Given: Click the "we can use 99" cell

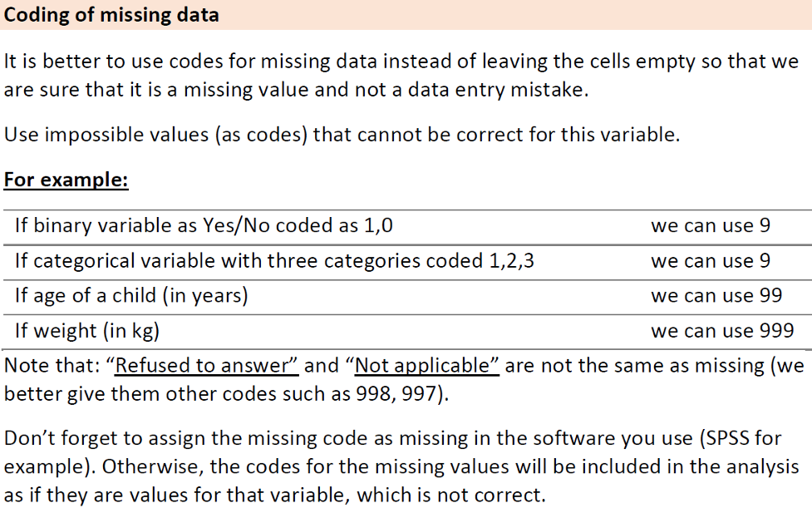Looking at the screenshot, I should [716, 296].
